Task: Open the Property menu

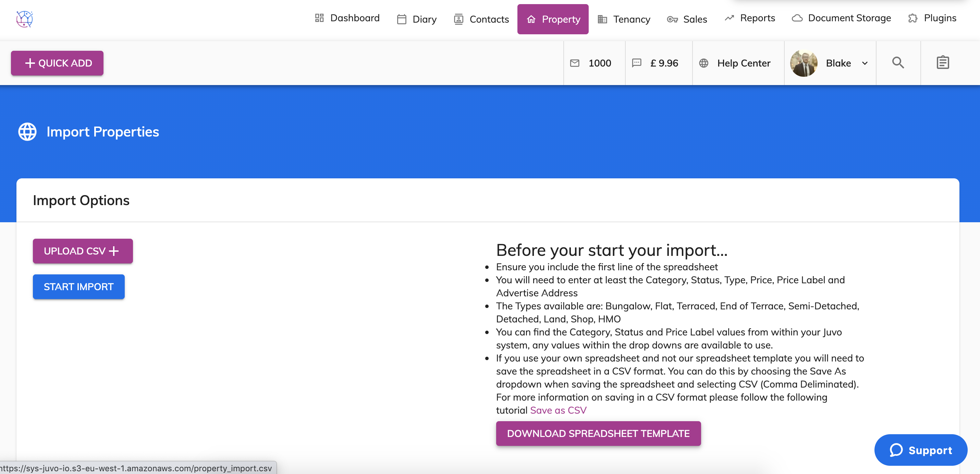Action: [x=553, y=19]
